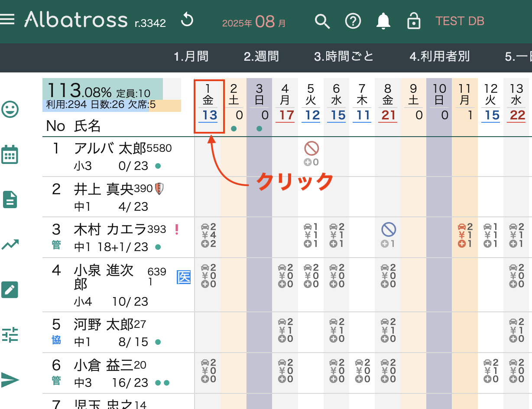Click the 113.08% utilization bar

(104, 95)
